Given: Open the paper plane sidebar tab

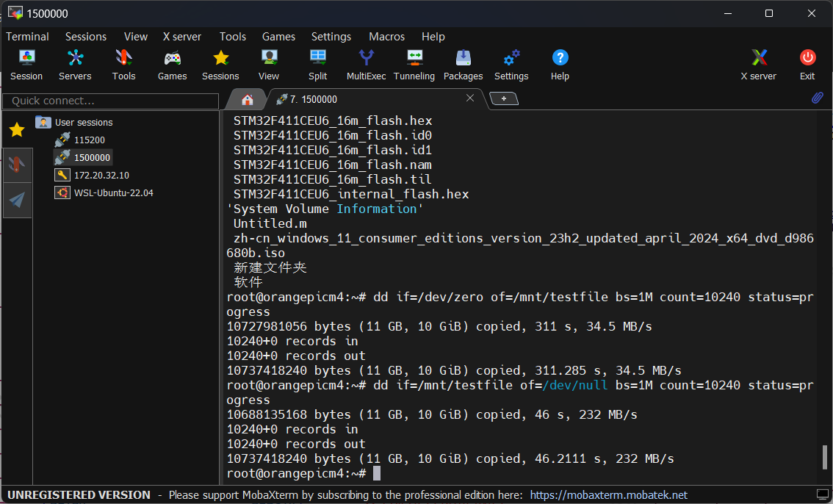Looking at the screenshot, I should click(17, 200).
